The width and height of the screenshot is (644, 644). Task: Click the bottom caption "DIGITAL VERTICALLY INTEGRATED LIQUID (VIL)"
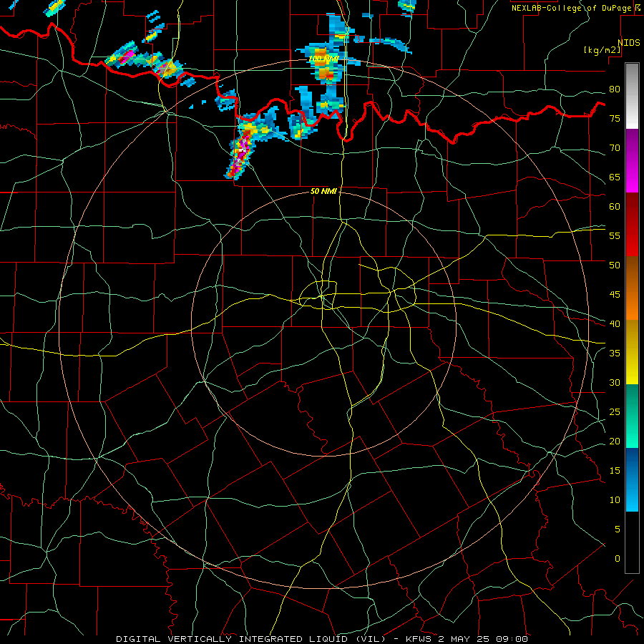tap(252, 639)
